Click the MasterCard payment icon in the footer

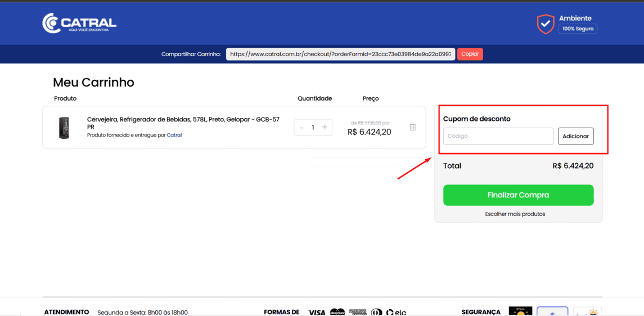[337, 312]
